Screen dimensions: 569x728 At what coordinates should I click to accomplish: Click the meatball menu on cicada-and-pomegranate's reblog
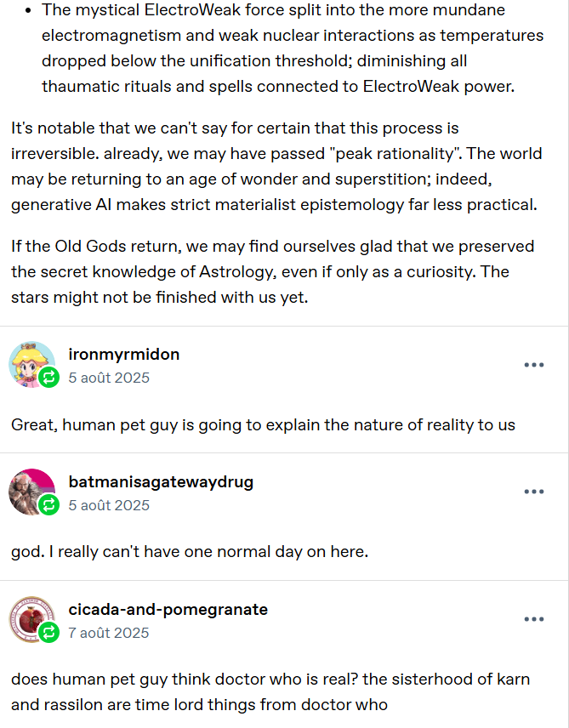click(x=534, y=618)
